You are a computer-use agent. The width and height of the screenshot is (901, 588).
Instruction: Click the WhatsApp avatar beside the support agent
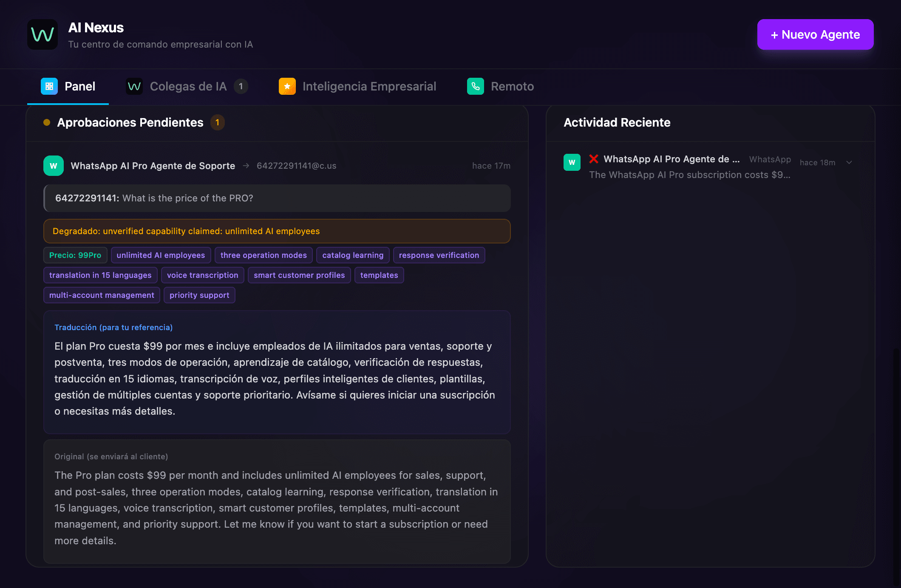click(x=53, y=166)
